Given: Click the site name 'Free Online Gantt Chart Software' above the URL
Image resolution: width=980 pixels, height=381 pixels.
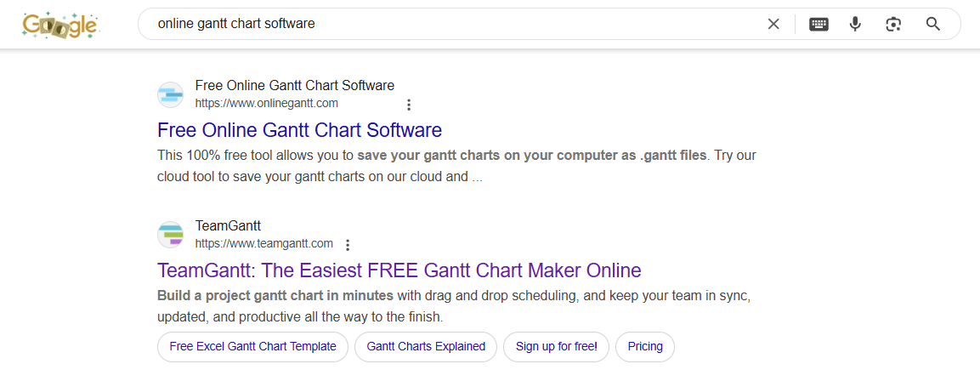Looking at the screenshot, I should pos(295,86).
